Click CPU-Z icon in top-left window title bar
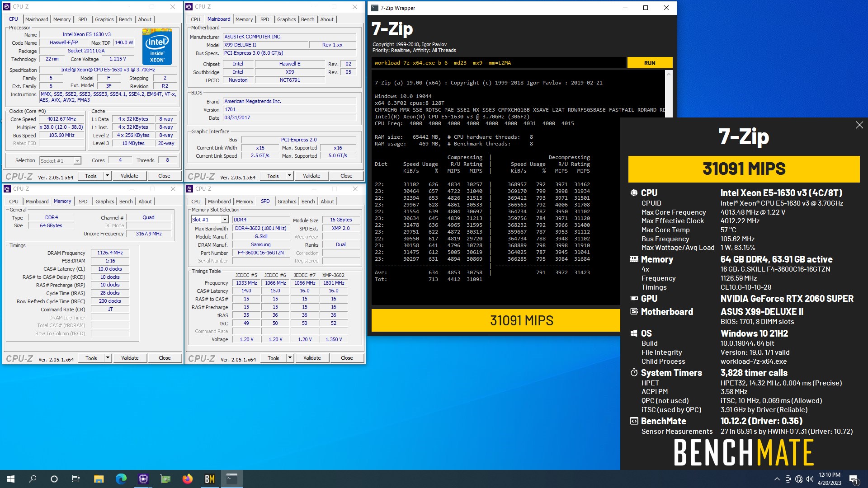 click(7, 7)
